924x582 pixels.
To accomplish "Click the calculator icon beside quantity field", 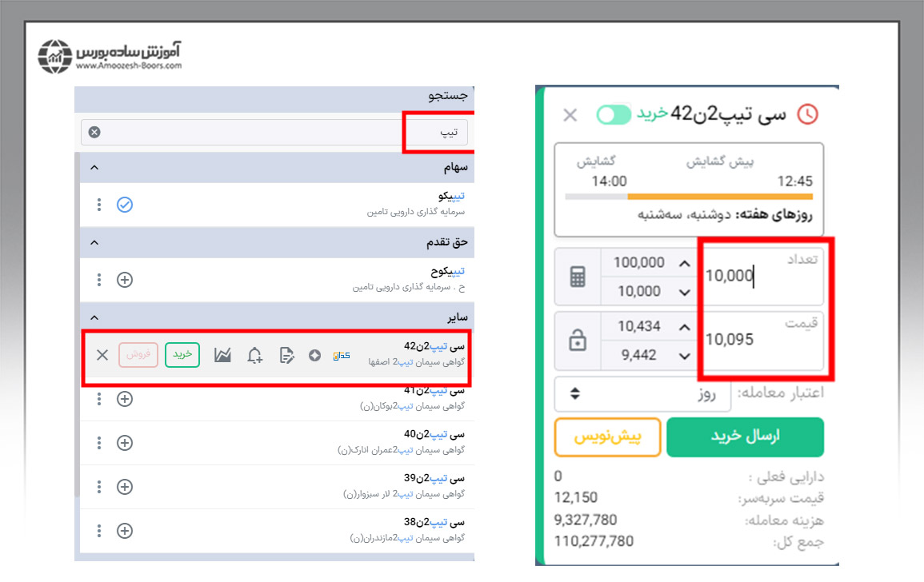I will 577,277.
